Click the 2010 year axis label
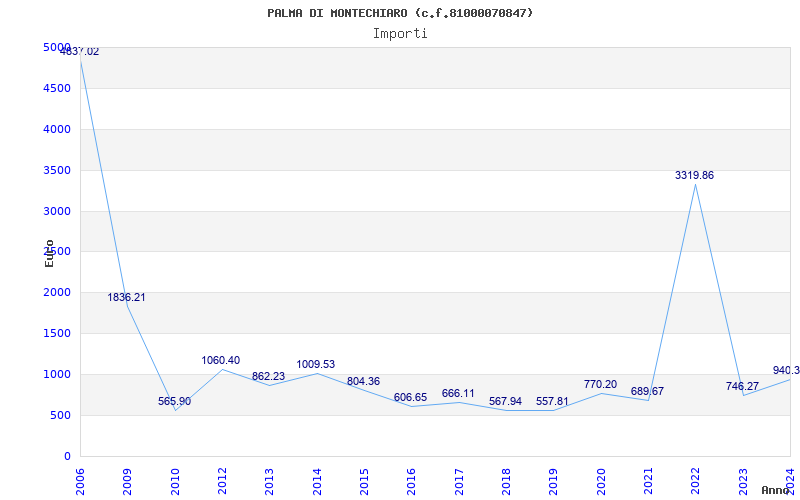This screenshot has width=800, height=500. coord(175,482)
